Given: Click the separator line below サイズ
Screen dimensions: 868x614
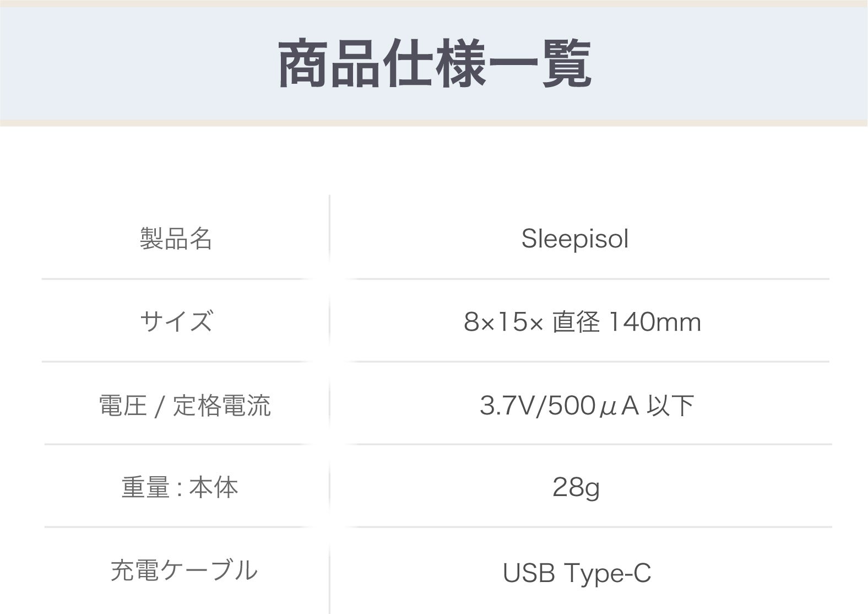Looking at the screenshot, I should coord(176,362).
